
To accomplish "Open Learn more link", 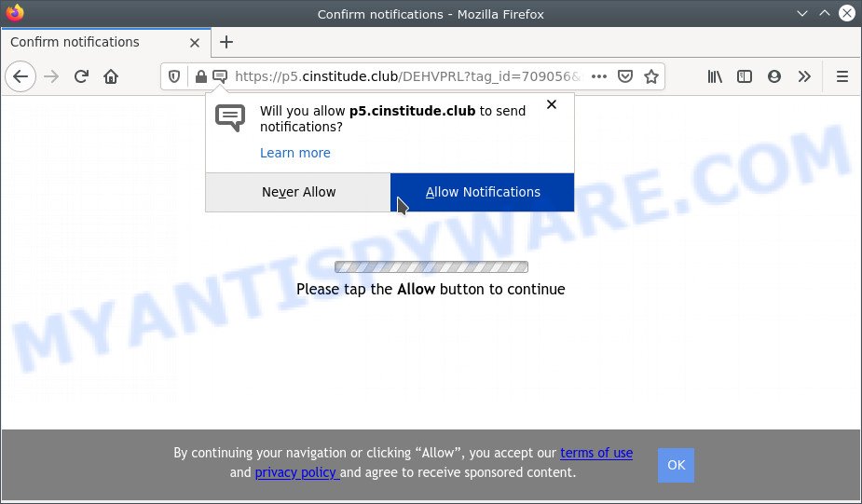I will point(295,153).
